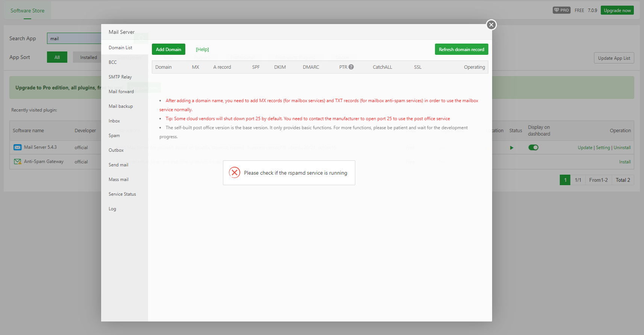644x335 pixels.
Task: Close the Mail Server dialog
Action: (x=491, y=25)
